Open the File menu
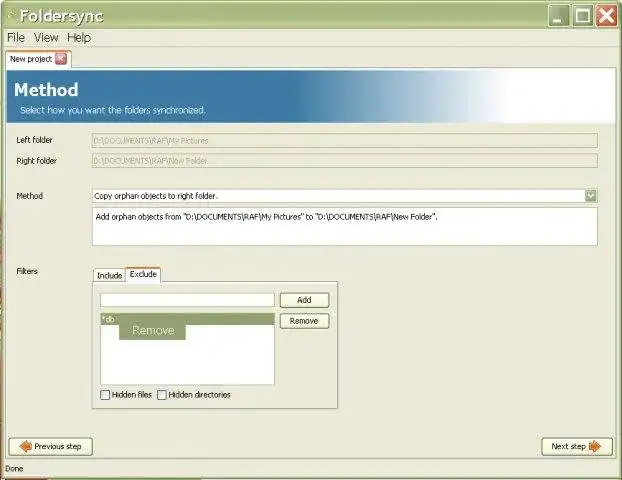This screenshot has height=480, width=622. (16, 38)
